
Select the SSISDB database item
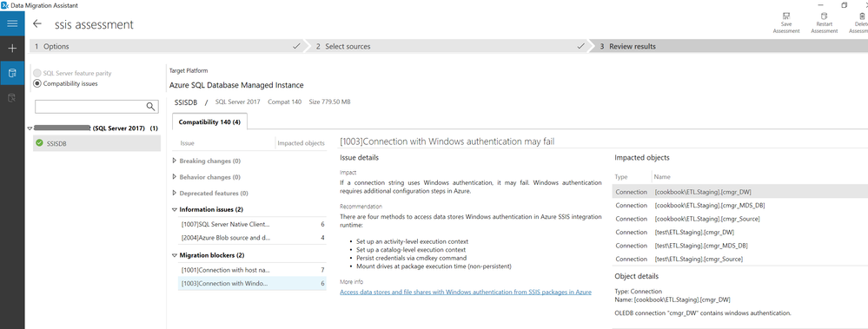[96, 143]
